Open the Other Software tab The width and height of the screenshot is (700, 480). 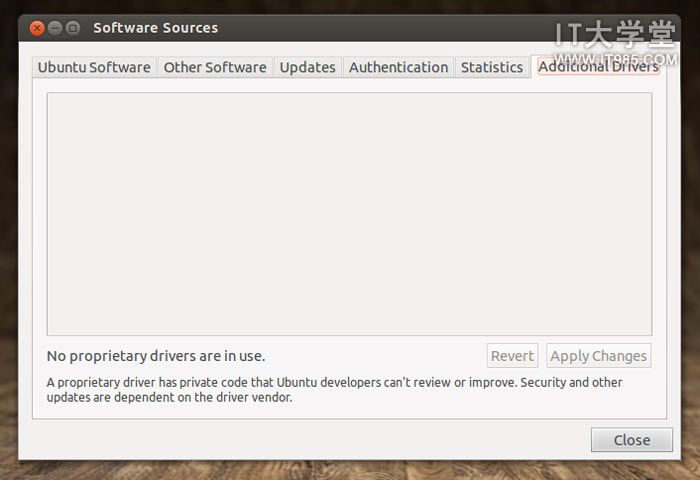click(215, 67)
